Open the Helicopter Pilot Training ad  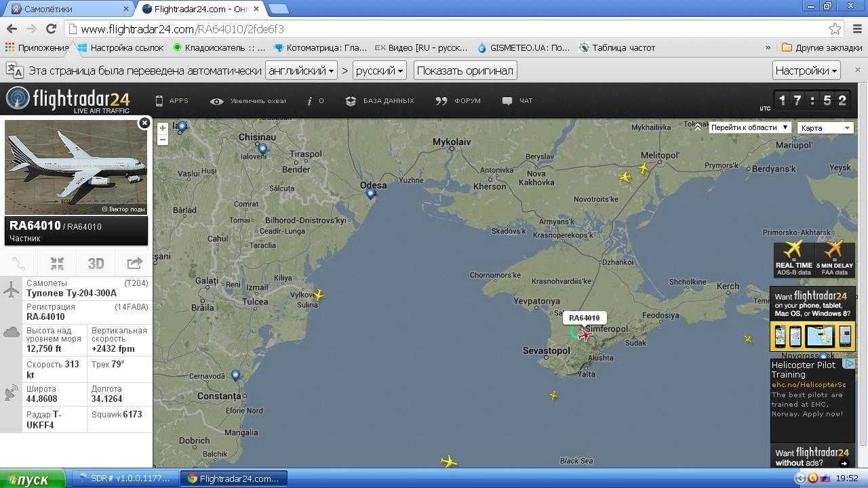(812, 400)
